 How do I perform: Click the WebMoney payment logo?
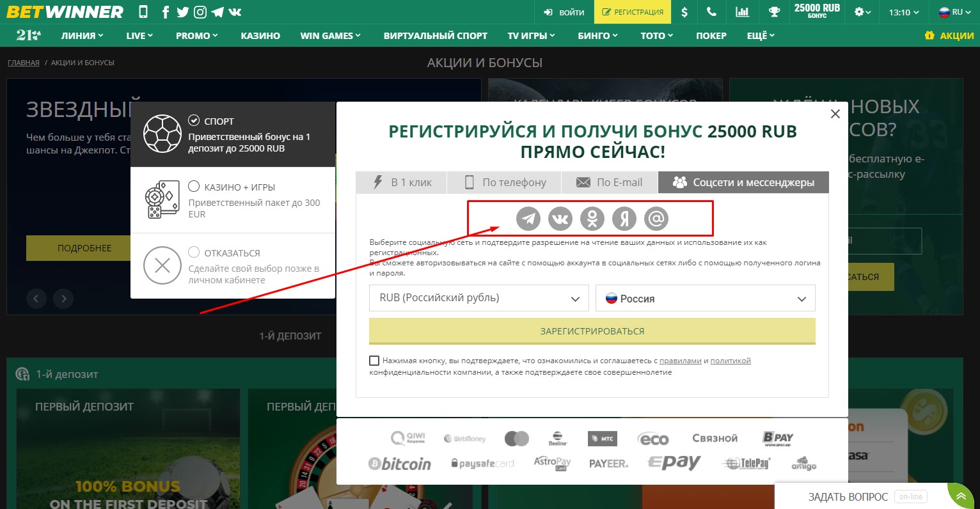(x=464, y=439)
